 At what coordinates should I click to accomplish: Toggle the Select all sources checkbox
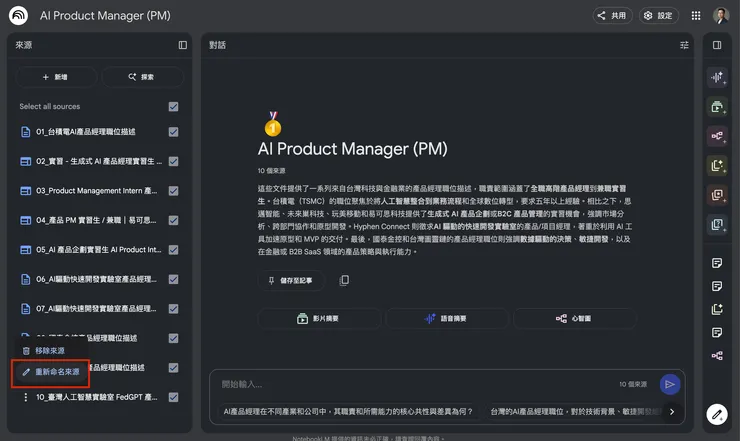[x=174, y=107]
